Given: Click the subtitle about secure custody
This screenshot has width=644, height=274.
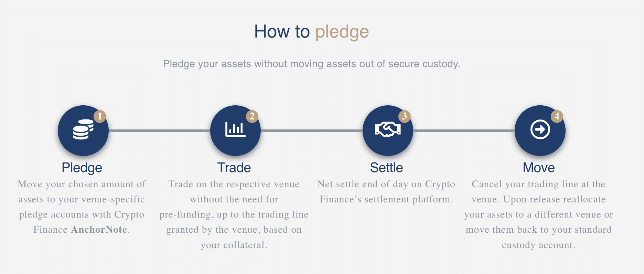Looking at the screenshot, I should point(311,64).
